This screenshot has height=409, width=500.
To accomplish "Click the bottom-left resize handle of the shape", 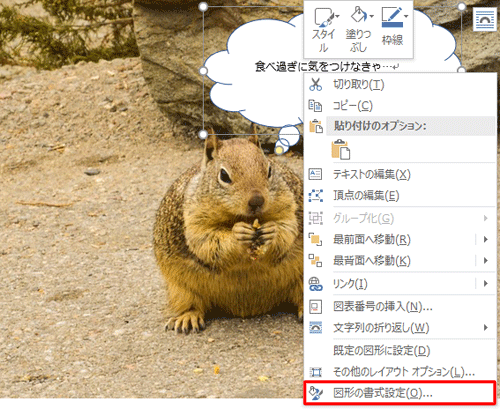I will (x=203, y=134).
